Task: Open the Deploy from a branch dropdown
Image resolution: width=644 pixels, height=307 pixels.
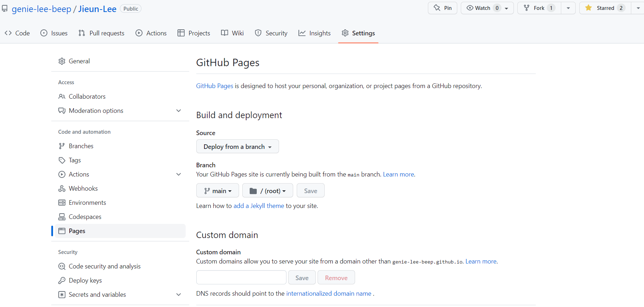Action: pyautogui.click(x=238, y=146)
